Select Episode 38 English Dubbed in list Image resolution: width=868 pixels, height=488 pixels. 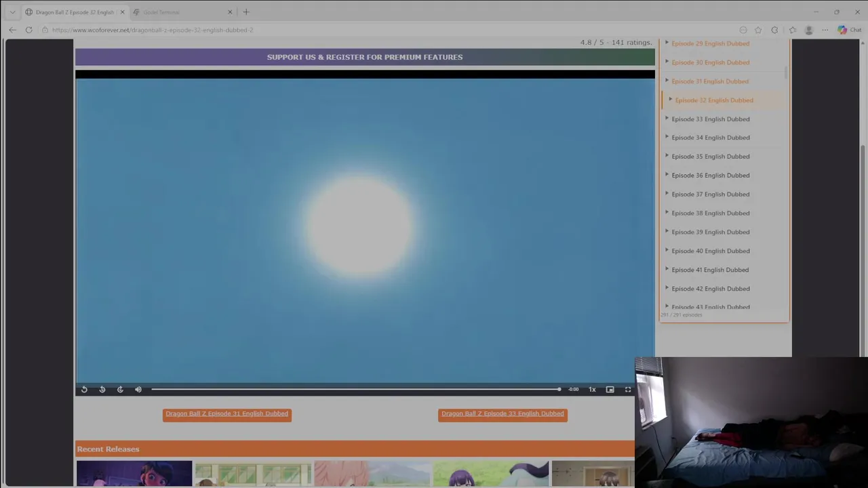pyautogui.click(x=710, y=213)
